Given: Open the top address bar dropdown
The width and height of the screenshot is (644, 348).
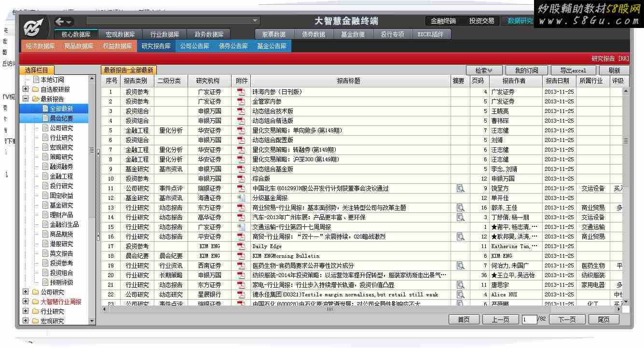Looking at the screenshot, I should point(255,21).
